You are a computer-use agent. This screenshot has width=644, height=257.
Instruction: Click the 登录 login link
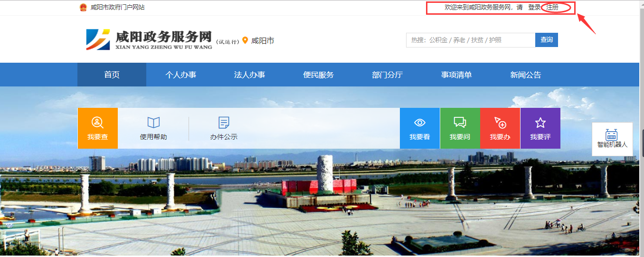point(534,8)
